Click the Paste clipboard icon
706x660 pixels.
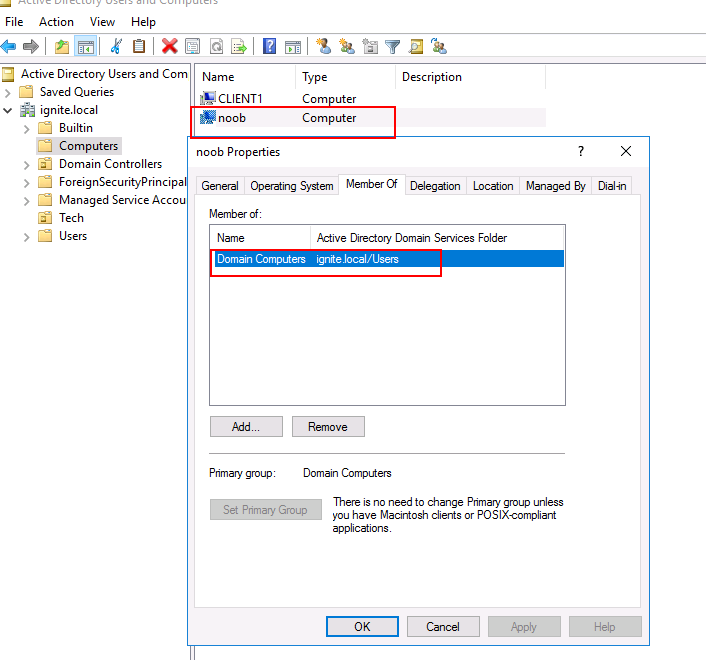coord(139,46)
